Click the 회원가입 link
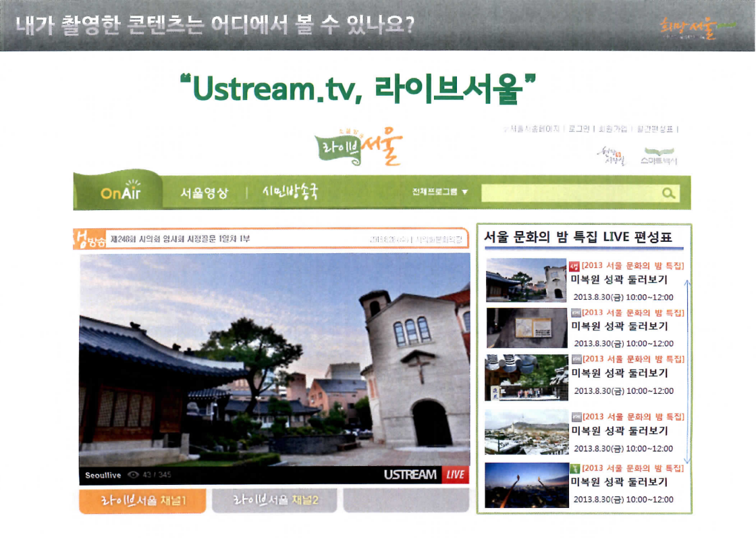Viewport: 756px width, 541px height. (613, 129)
